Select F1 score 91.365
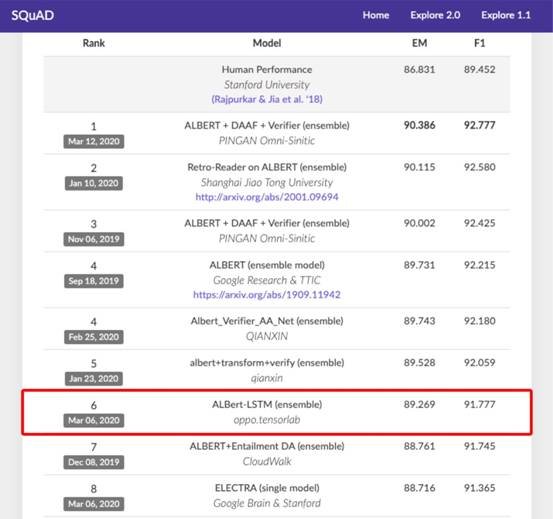Image resolution: width=553 pixels, height=519 pixels. click(480, 488)
